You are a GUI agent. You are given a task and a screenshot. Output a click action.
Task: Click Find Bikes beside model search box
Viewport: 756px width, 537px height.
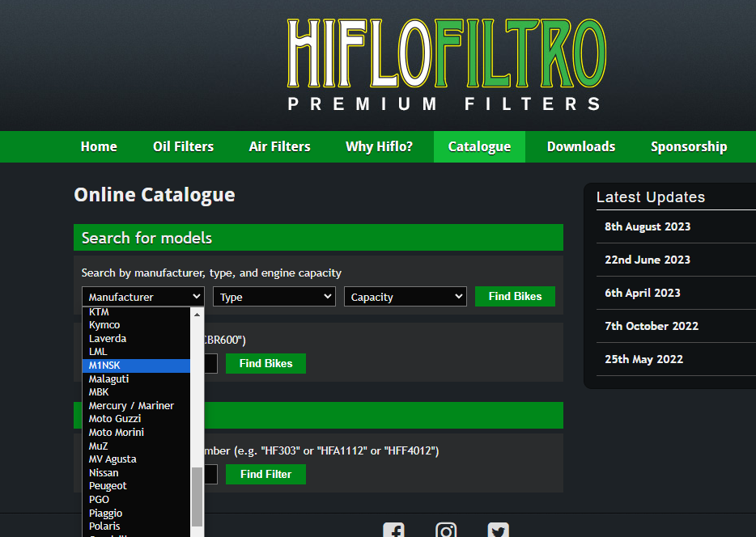click(265, 363)
